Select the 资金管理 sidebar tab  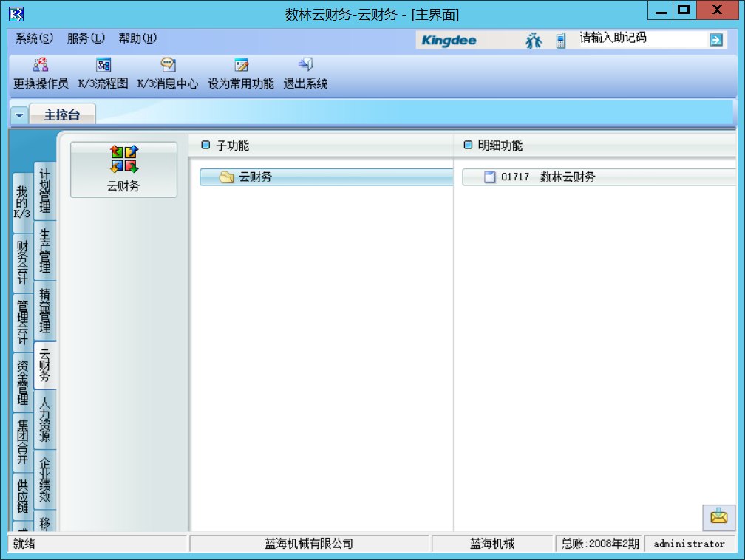[22, 383]
